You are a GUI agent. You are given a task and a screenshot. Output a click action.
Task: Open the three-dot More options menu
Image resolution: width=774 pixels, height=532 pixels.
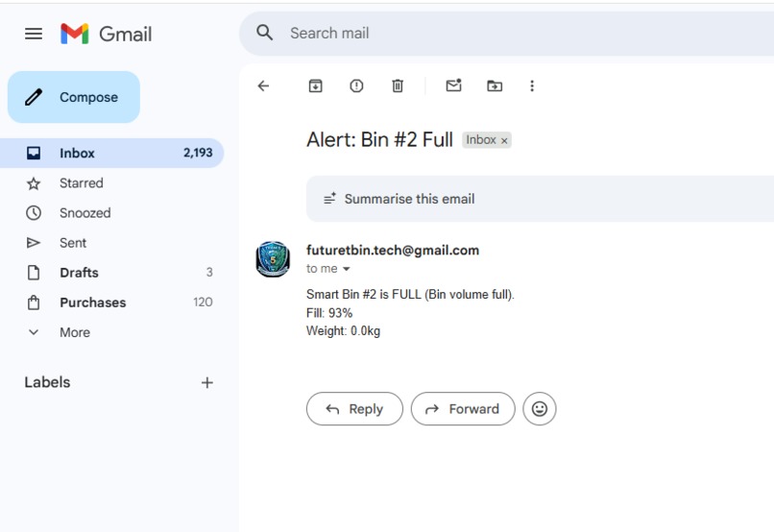pos(532,85)
